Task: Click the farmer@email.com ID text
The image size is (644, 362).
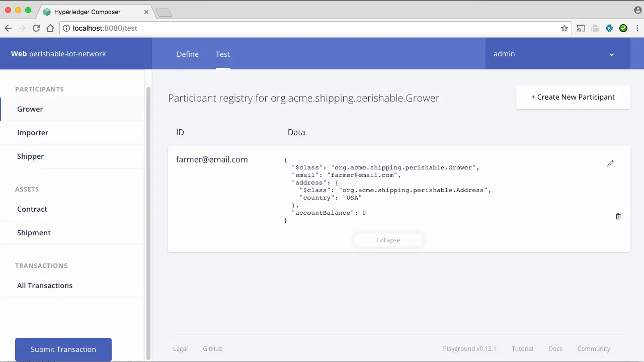Action: pos(212,159)
